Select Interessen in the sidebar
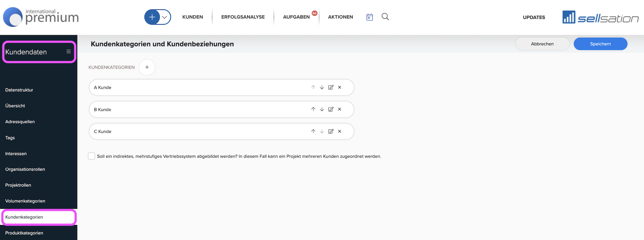This screenshot has width=644, height=240. click(16, 154)
